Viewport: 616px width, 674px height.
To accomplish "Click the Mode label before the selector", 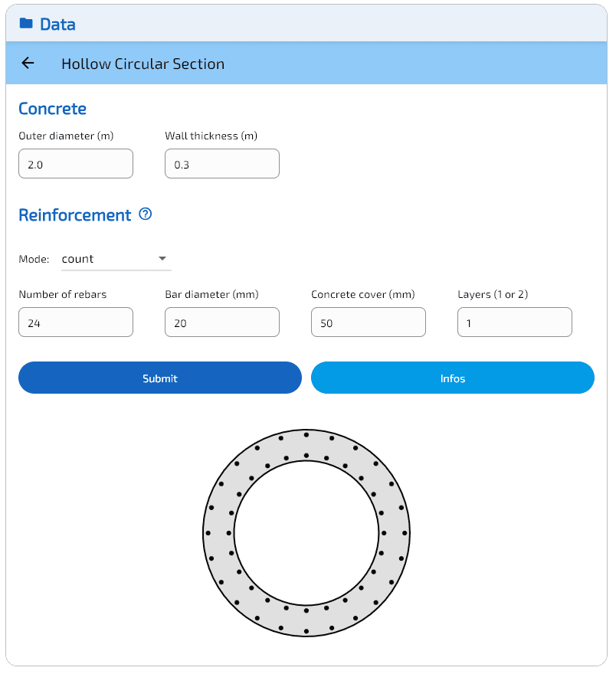I will coord(33,259).
